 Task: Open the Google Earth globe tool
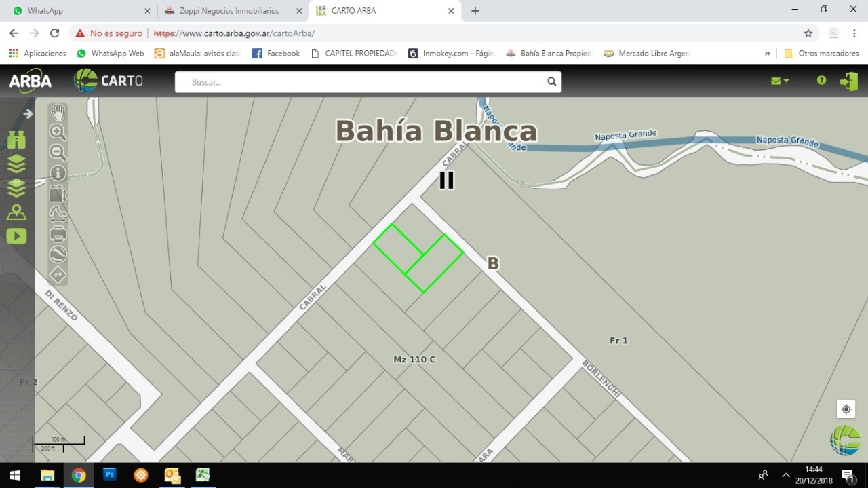[x=58, y=255]
